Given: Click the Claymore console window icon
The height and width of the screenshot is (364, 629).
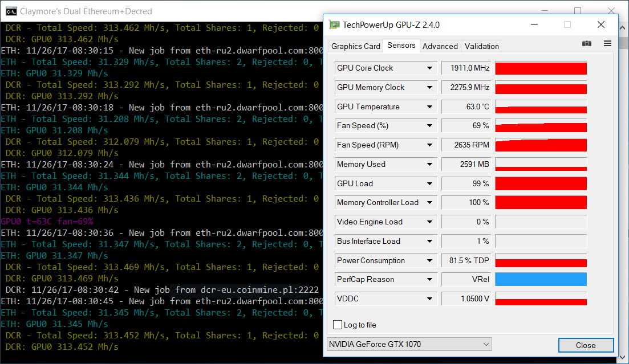Looking at the screenshot, I should (11, 11).
